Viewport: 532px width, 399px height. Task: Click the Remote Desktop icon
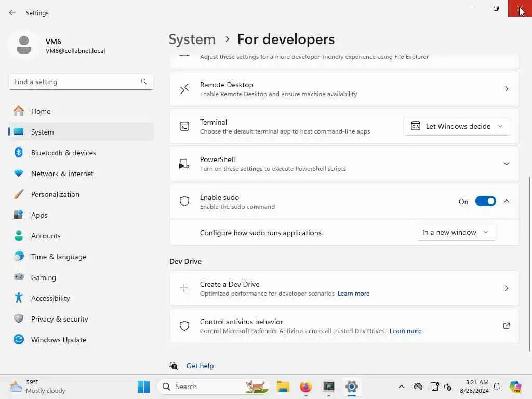(184, 89)
